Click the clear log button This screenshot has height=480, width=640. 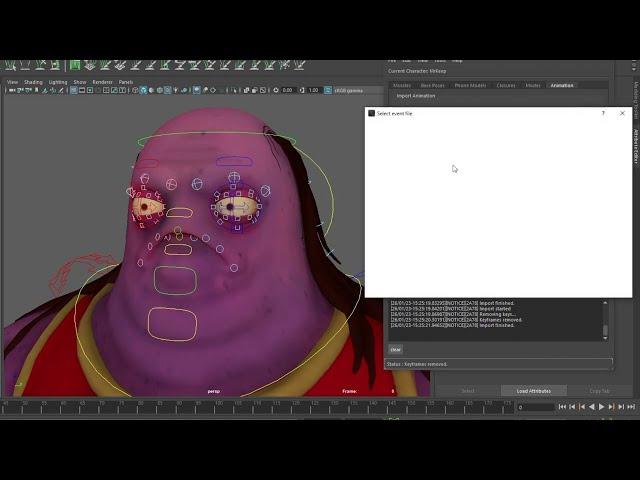point(395,349)
